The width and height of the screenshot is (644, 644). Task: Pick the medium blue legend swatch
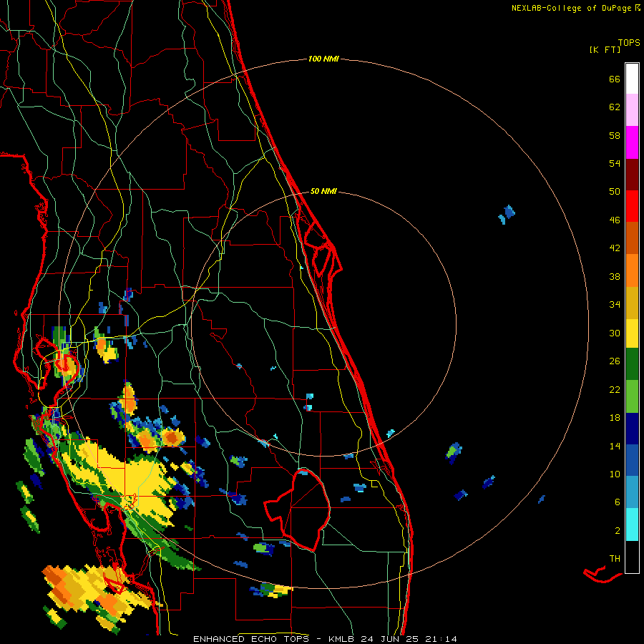[x=632, y=460]
